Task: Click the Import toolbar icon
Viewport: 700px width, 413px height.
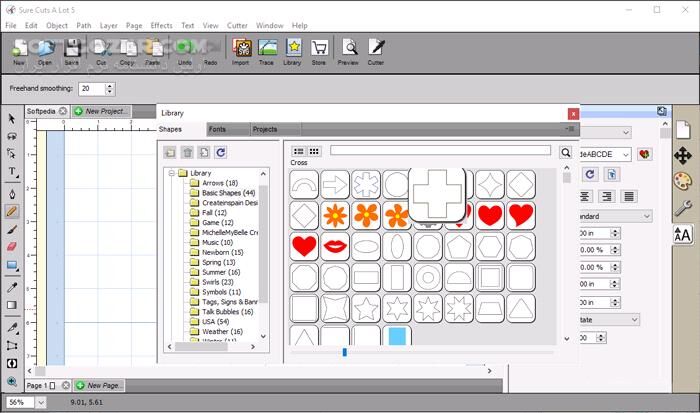Action: (241, 52)
